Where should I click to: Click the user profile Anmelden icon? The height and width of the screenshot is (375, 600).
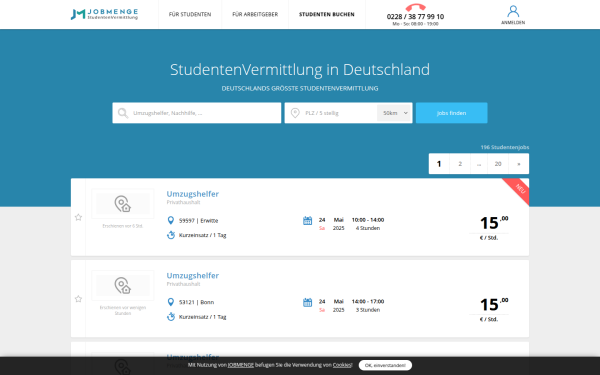point(513,11)
